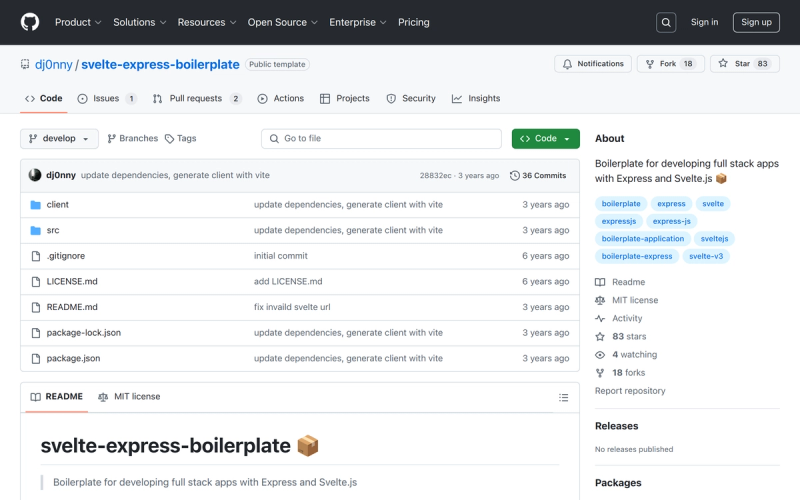Open the Tags link

181,138
